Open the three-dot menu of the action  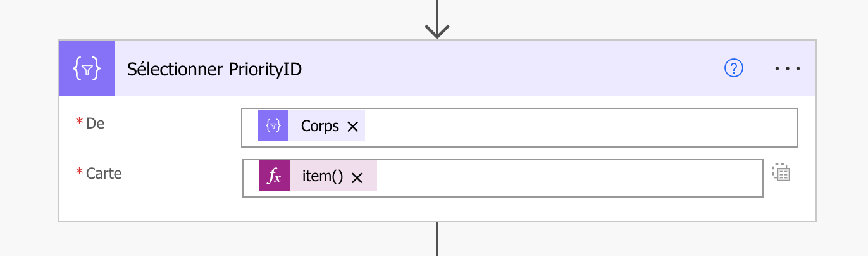(788, 68)
